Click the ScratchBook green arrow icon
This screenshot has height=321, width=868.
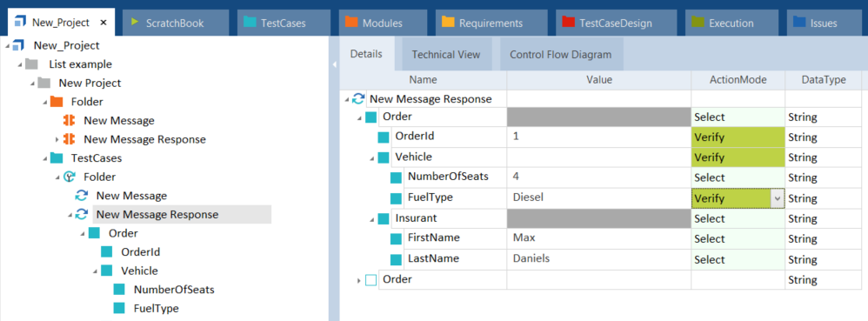coord(135,22)
